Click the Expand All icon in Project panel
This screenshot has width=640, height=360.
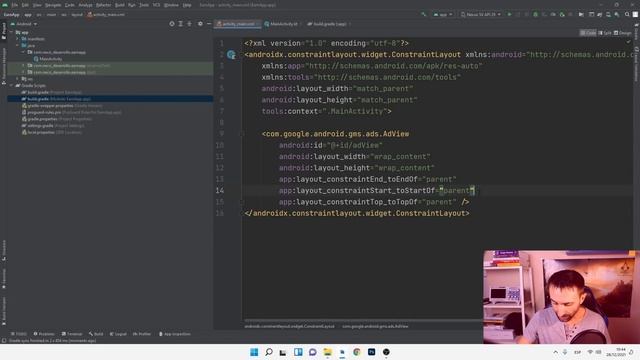pos(180,24)
